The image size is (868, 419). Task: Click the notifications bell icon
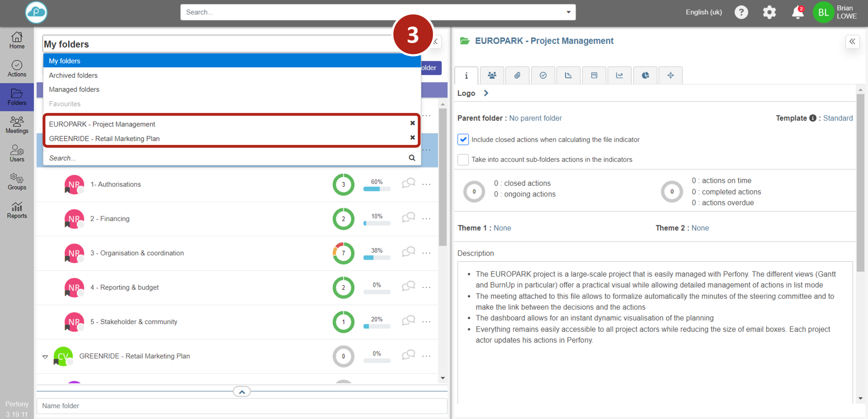(x=797, y=13)
